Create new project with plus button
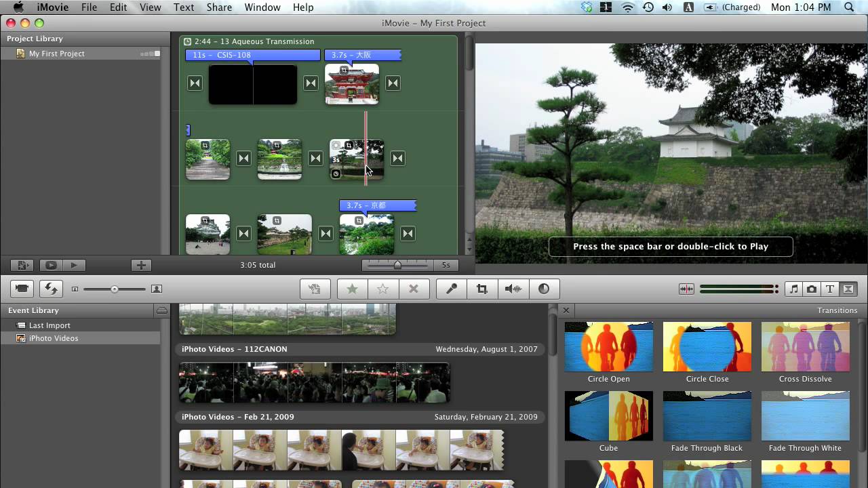This screenshot has height=488, width=868. click(140, 265)
